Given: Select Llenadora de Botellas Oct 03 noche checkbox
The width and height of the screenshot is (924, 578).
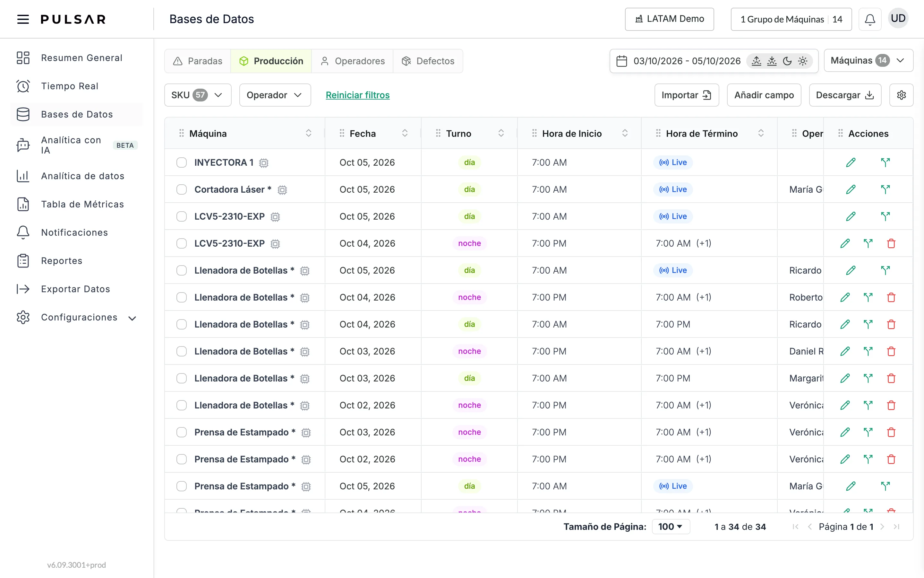Looking at the screenshot, I should (x=181, y=351).
